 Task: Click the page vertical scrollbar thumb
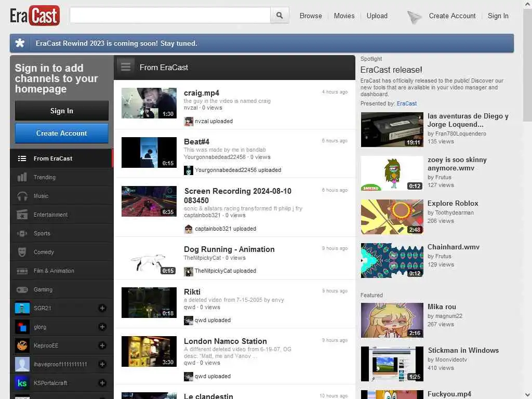pyautogui.click(x=527, y=64)
